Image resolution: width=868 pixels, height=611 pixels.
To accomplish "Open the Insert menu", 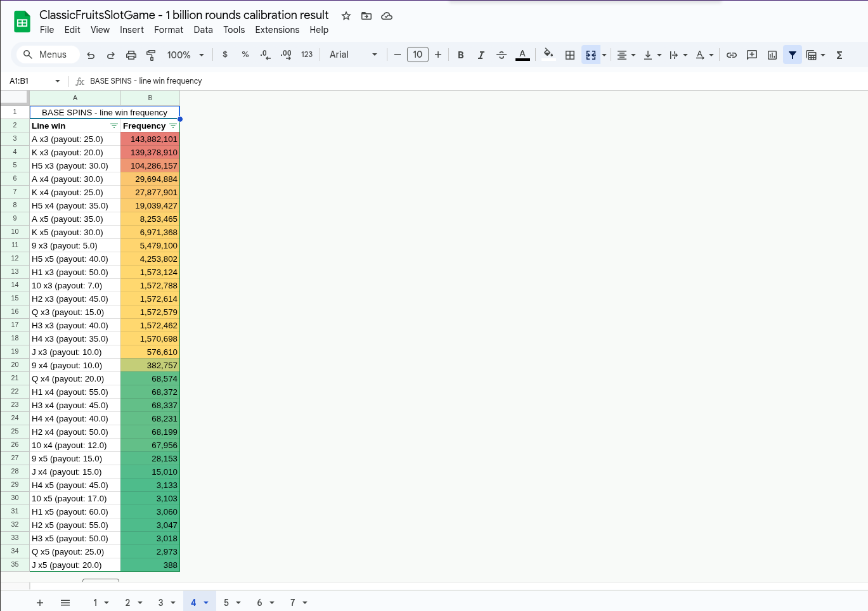I will click(x=132, y=30).
